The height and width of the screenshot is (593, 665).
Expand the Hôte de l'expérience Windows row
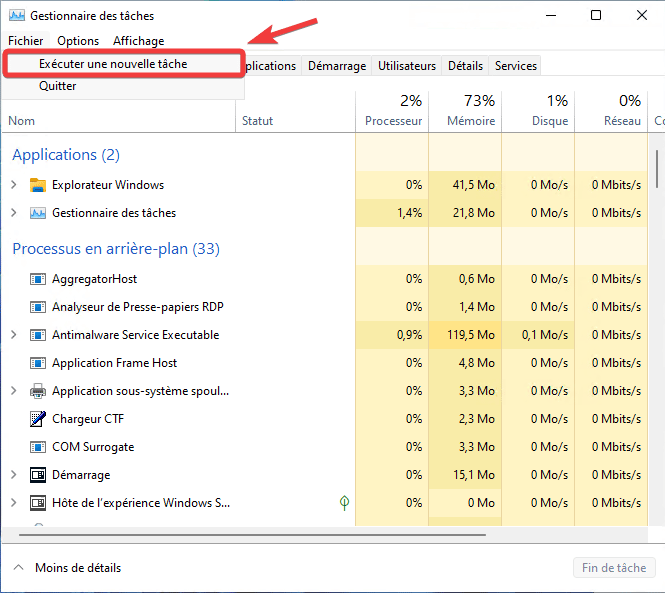(14, 503)
